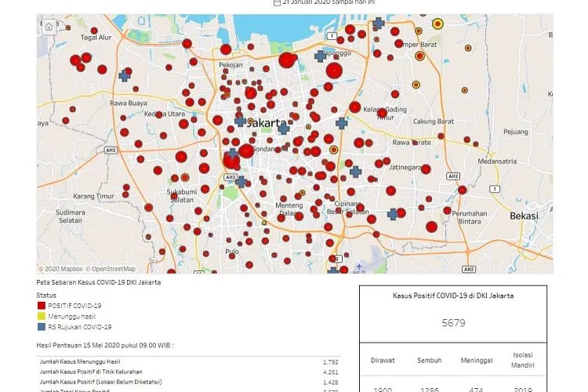
Task: Click the Pejuang map label
Action: click(516, 132)
